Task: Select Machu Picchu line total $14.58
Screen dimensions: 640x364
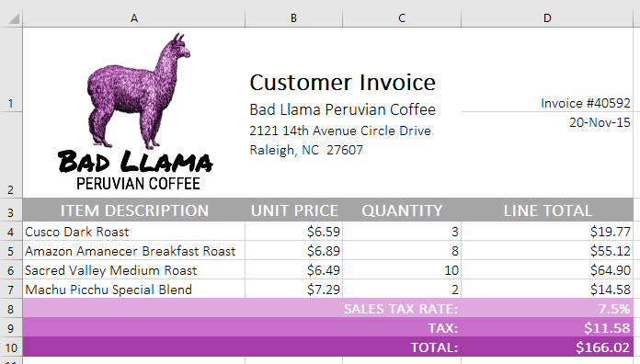Action: click(547, 290)
